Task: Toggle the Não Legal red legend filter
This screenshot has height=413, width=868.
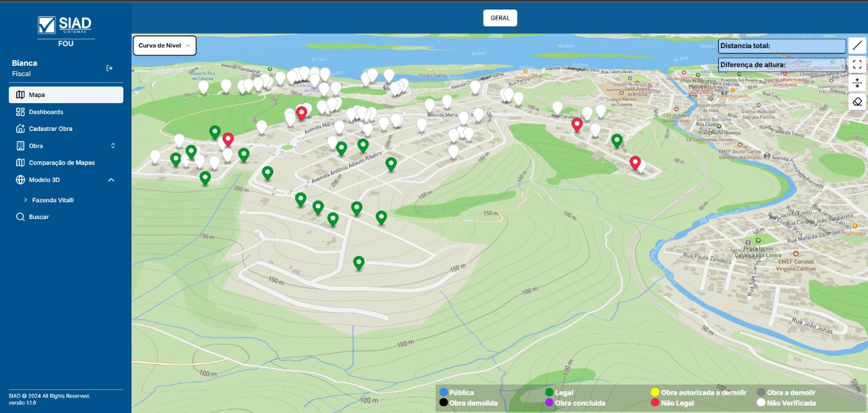Action: 656,403
